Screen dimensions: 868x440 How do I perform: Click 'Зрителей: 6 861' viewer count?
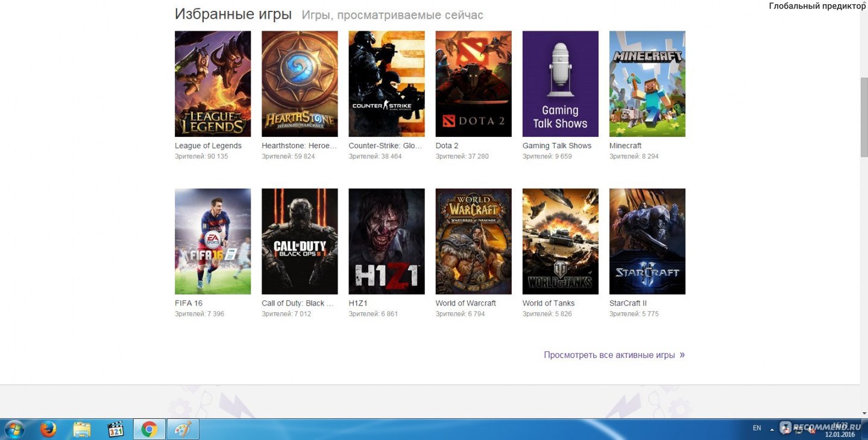pos(373,314)
